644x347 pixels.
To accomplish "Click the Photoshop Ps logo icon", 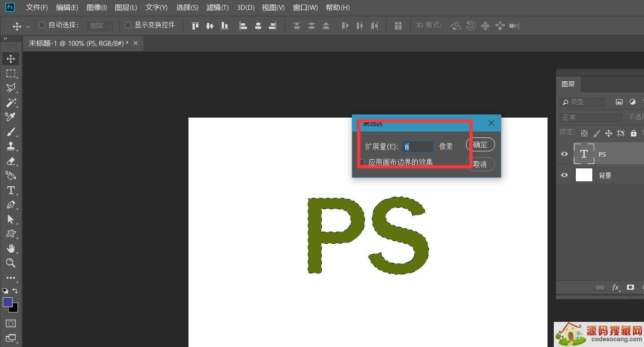I will 9,7.
